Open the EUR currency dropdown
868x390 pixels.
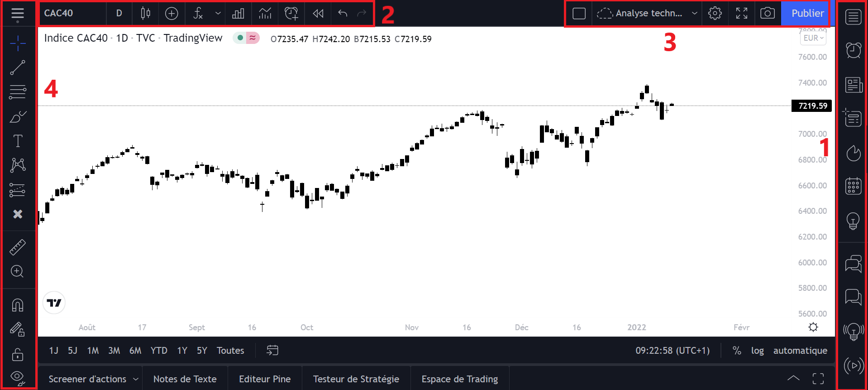(813, 38)
